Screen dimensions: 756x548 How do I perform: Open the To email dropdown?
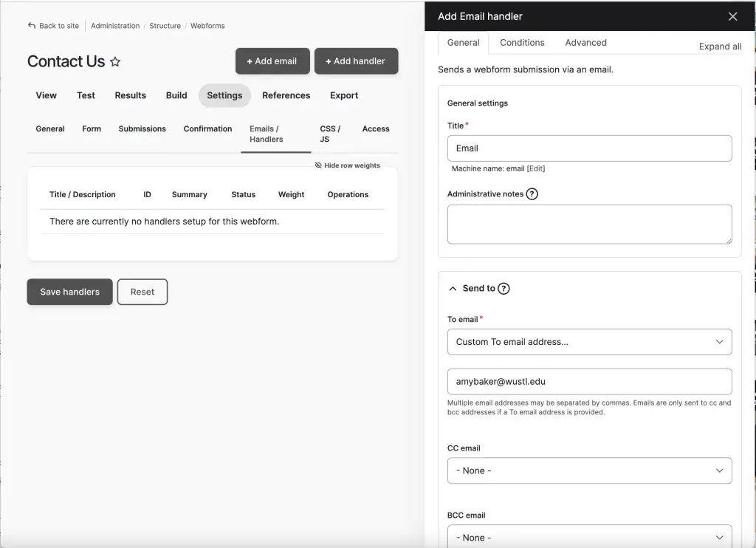click(589, 342)
